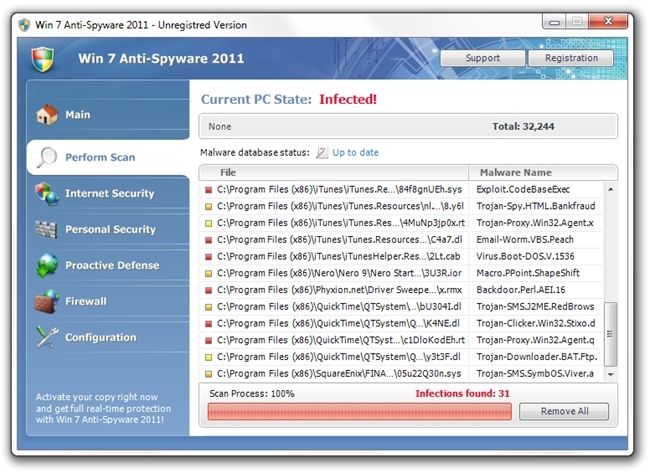The height and width of the screenshot is (473, 650).
Task: Click yellow marker for bU304I.dl row
Action: tap(209, 307)
